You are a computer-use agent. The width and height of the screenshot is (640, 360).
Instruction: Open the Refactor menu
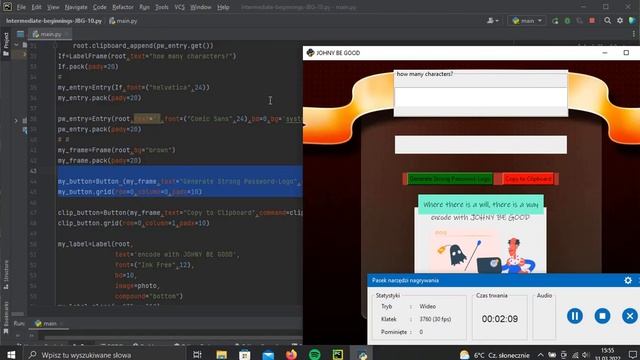(x=123, y=7)
